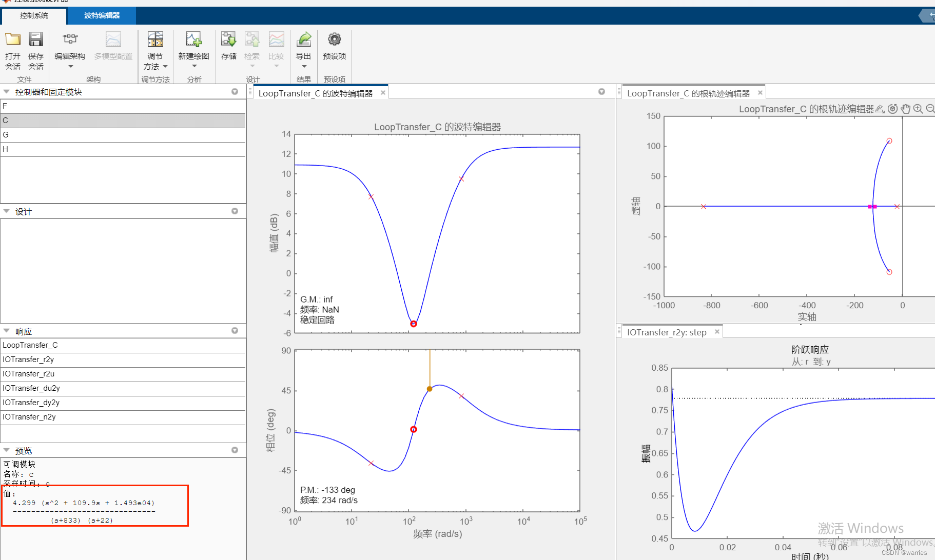Click the multi-model configuration icon

(113, 39)
